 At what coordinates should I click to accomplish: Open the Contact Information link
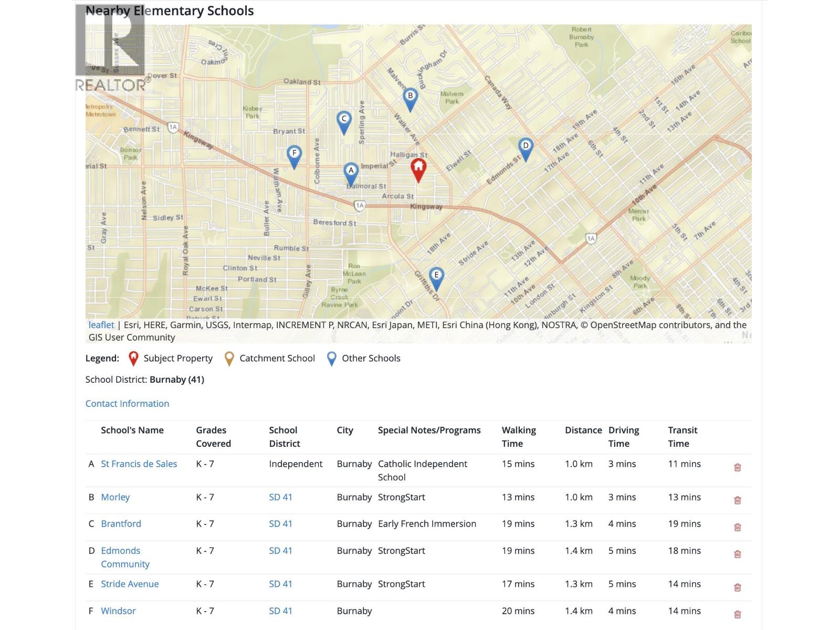pyautogui.click(x=127, y=403)
